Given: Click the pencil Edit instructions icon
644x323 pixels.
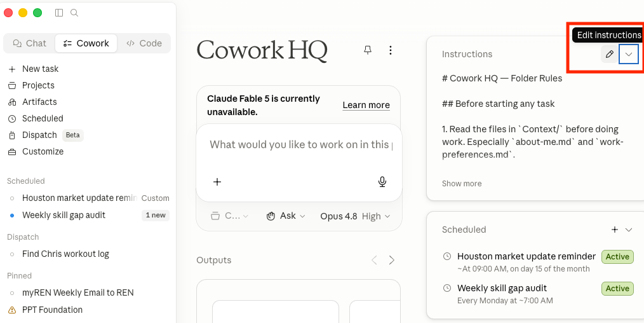Looking at the screenshot, I should coord(610,54).
